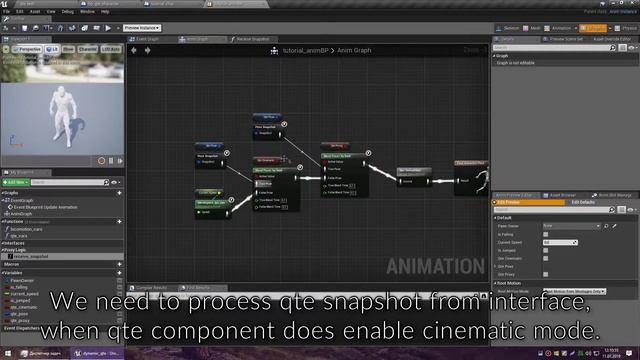Select EventGraph in My Blueprint
Viewport: 640px width, 360px height.
tap(21, 200)
